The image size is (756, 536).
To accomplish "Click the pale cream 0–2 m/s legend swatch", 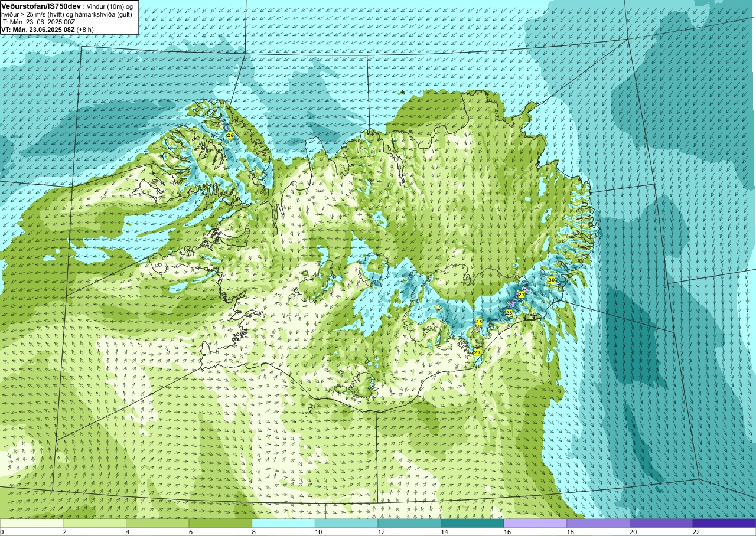I will pos(31,523).
